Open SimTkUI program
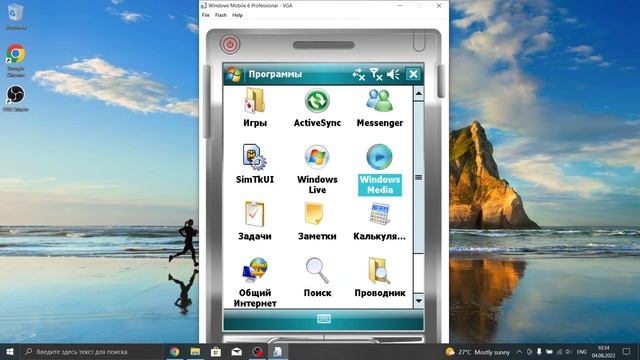 [255, 157]
